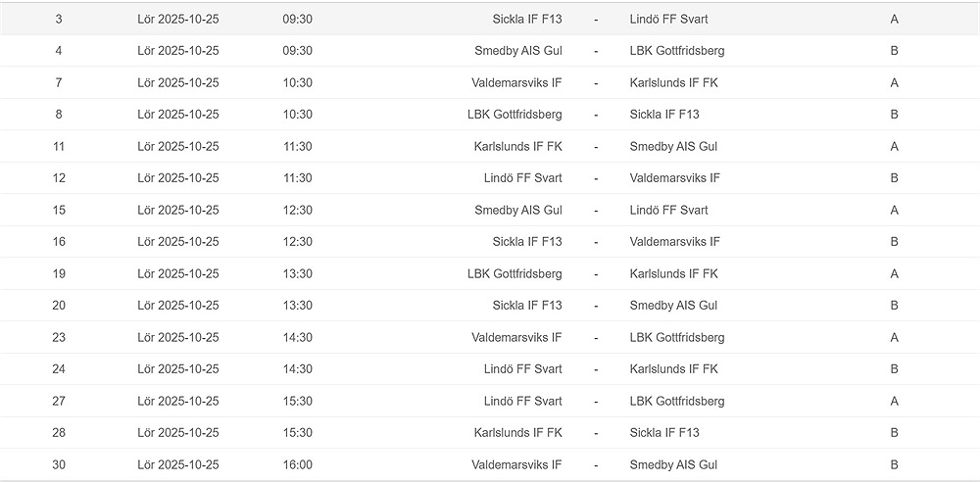Click group letter B in match 20 row

pyautogui.click(x=894, y=306)
